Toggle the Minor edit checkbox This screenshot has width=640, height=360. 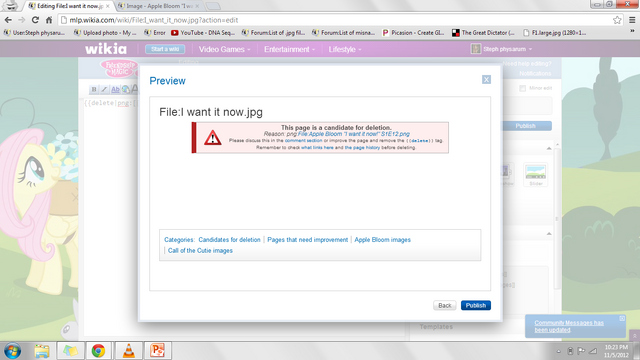(x=522, y=88)
